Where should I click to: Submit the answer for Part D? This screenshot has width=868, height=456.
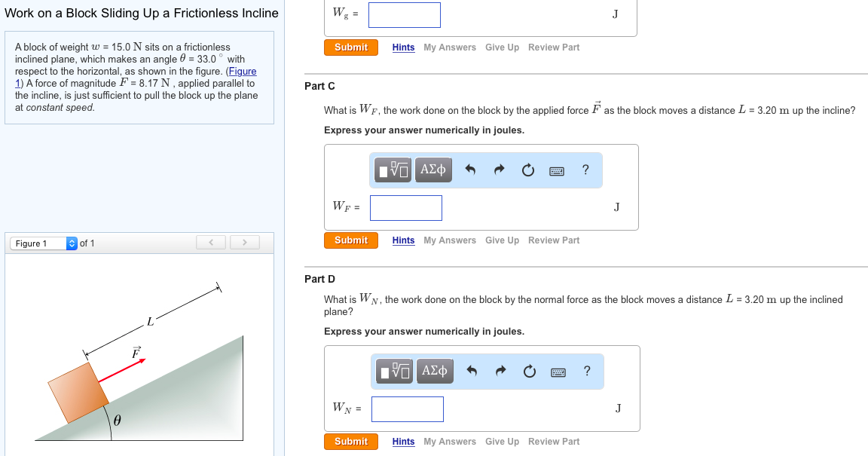click(x=350, y=441)
